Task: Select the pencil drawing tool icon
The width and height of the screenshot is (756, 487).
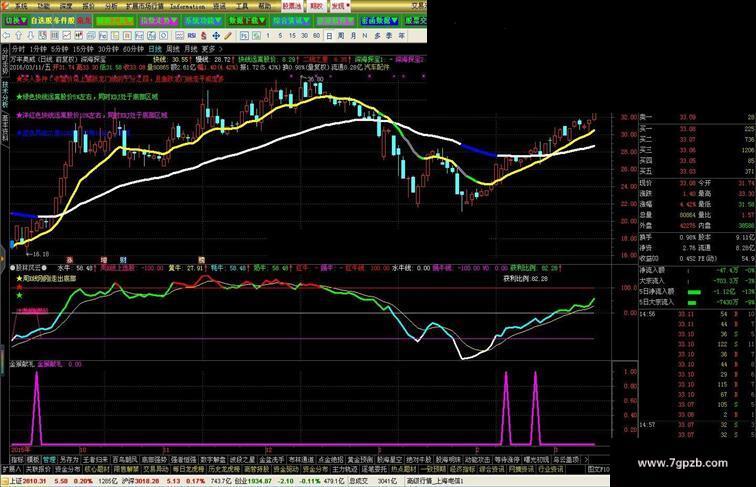Action: click(x=228, y=36)
